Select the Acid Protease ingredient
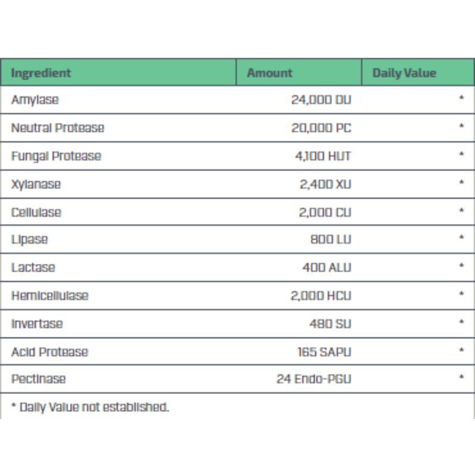 (x=49, y=352)
